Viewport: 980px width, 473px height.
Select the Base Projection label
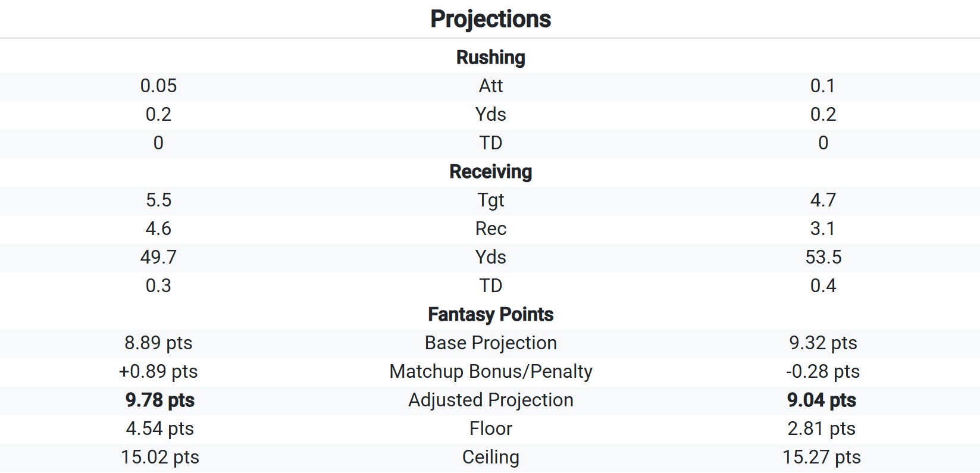pyautogui.click(x=490, y=343)
